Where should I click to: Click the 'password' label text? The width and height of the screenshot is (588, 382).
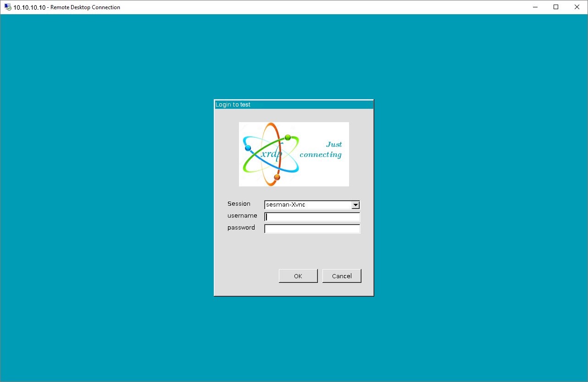pyautogui.click(x=241, y=228)
